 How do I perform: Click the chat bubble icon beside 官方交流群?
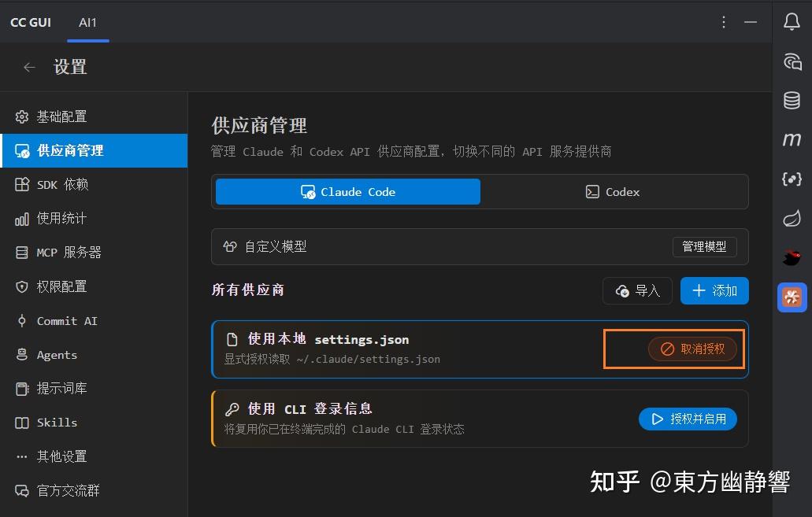click(22, 490)
